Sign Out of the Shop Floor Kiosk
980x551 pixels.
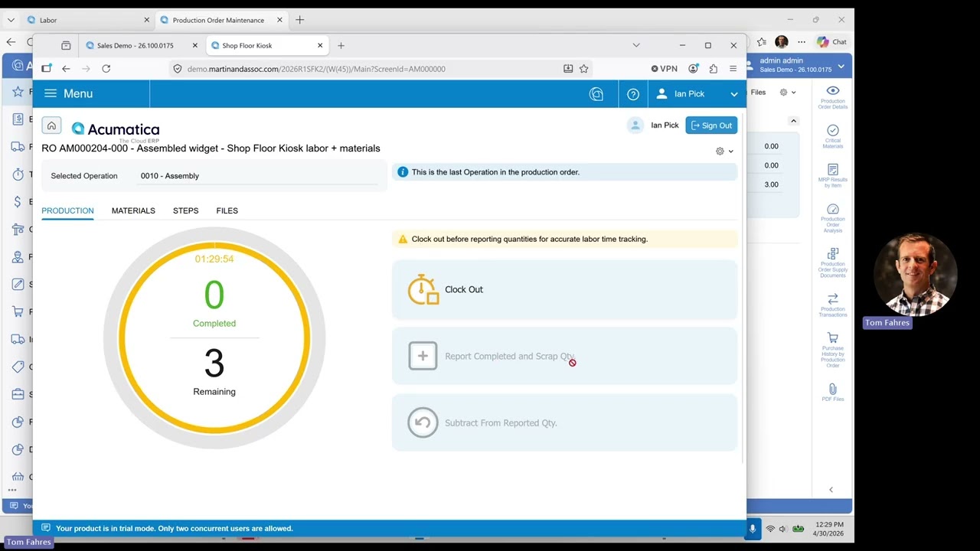point(711,126)
